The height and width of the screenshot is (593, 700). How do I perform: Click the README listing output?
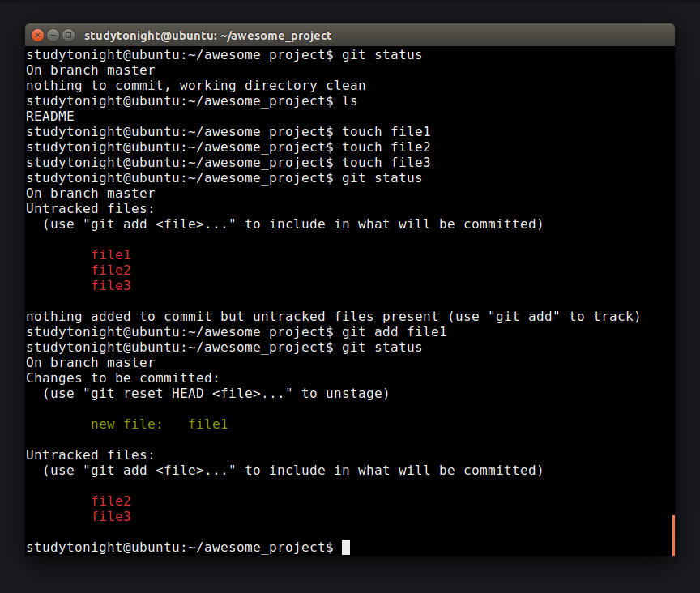tap(50, 117)
